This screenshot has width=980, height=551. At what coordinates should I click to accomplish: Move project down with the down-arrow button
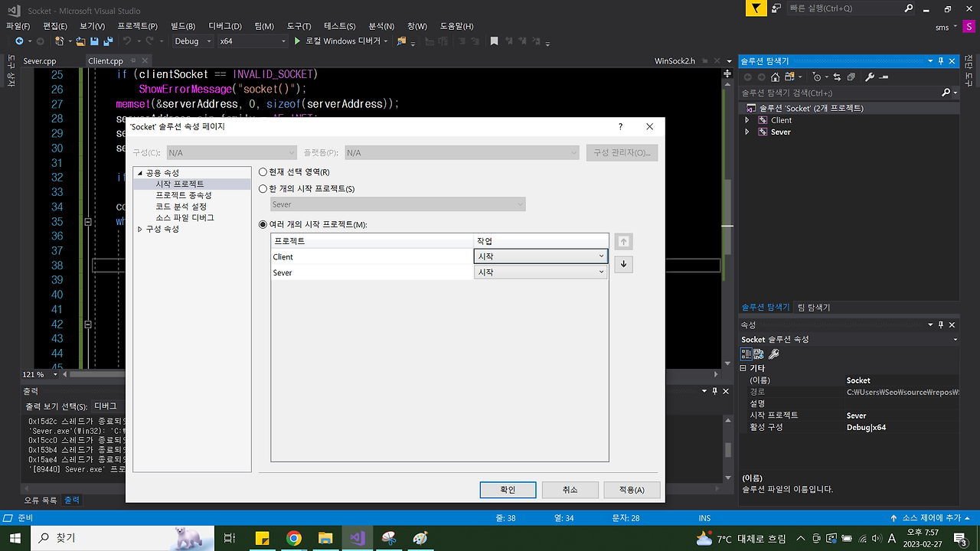(623, 264)
